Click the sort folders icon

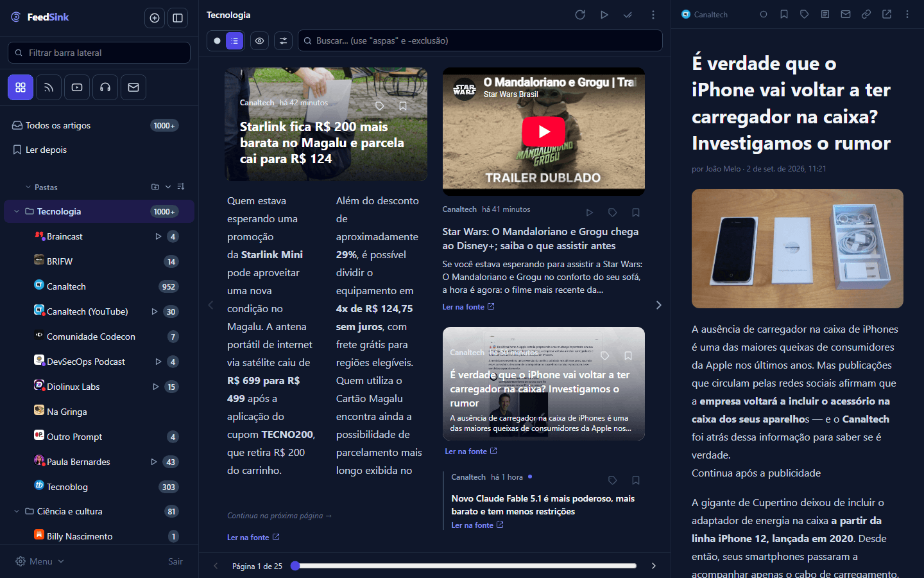181,187
